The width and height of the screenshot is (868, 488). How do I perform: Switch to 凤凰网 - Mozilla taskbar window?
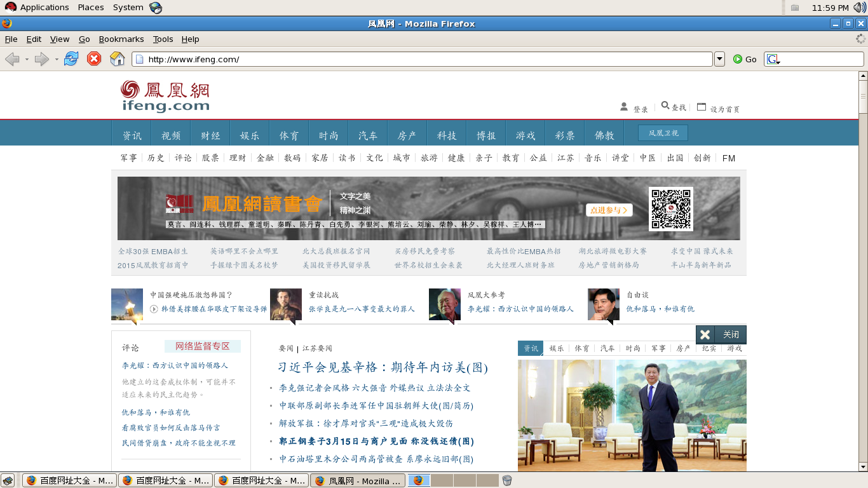358,480
